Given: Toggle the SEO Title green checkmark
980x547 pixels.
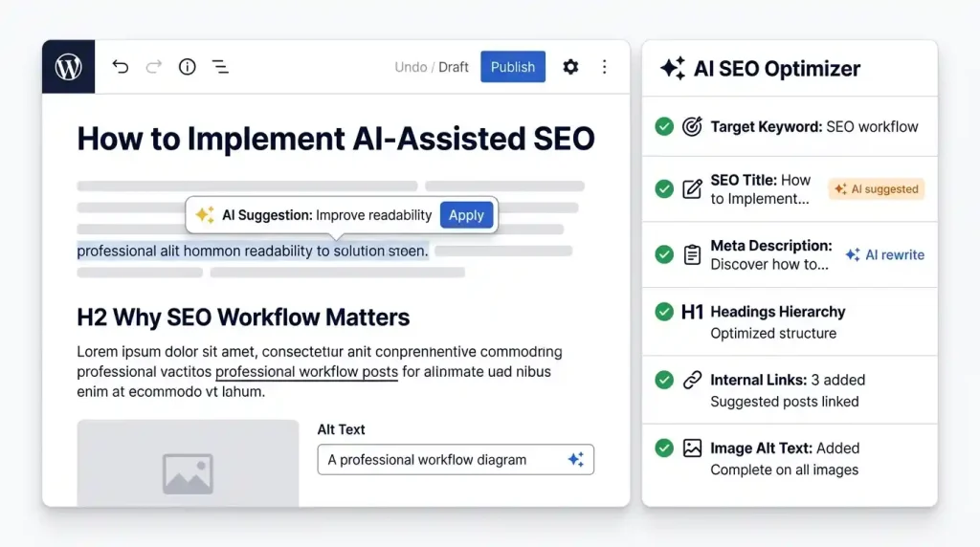Looking at the screenshot, I should (664, 189).
